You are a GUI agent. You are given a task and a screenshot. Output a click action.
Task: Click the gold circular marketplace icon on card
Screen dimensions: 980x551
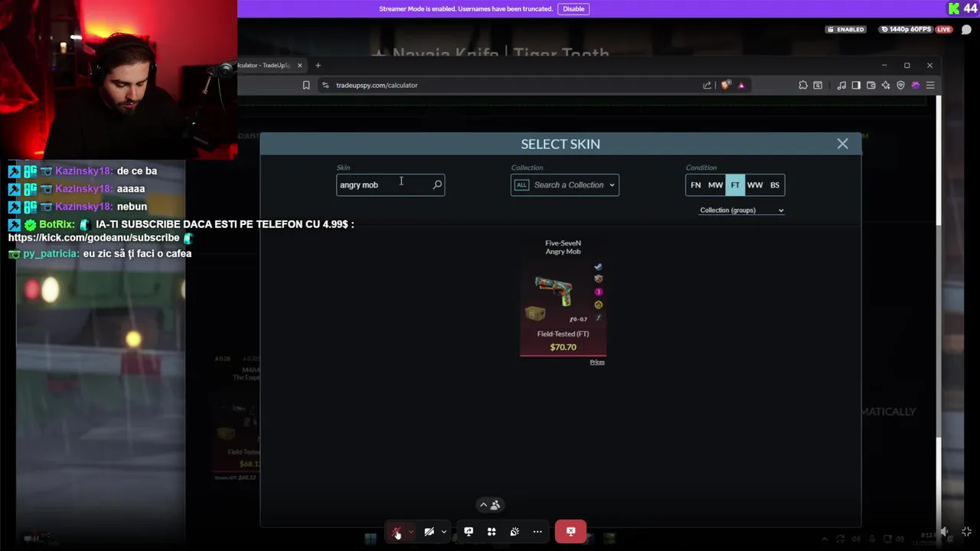point(598,305)
